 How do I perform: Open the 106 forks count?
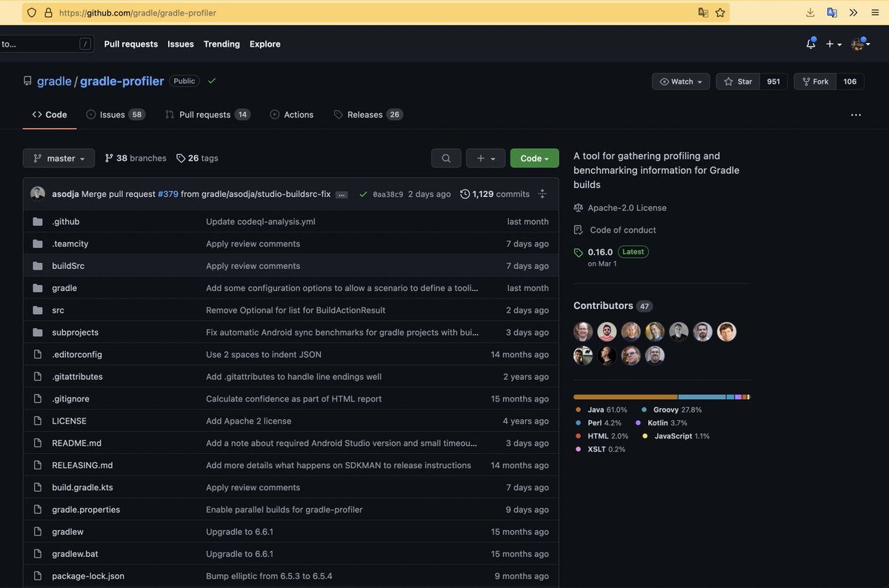pyautogui.click(x=850, y=81)
